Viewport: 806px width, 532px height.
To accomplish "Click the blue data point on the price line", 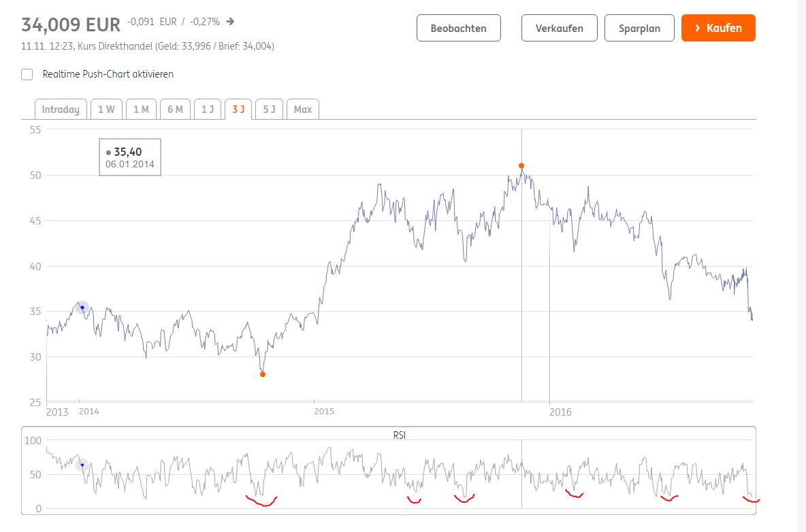I will tap(82, 307).
